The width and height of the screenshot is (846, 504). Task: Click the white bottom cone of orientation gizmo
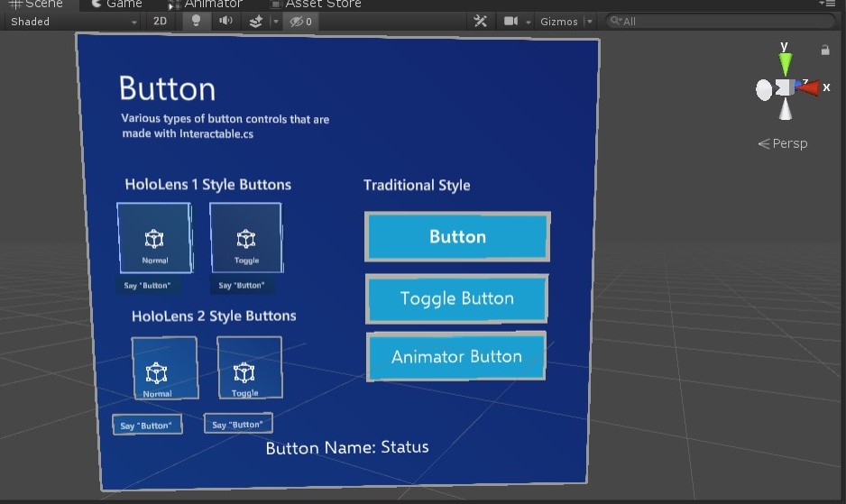pos(786,109)
